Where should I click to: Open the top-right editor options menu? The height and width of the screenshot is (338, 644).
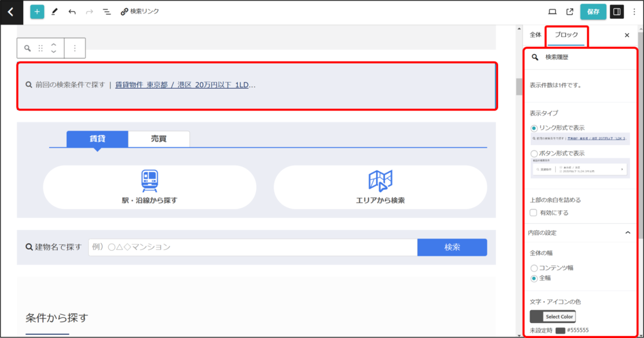point(634,11)
